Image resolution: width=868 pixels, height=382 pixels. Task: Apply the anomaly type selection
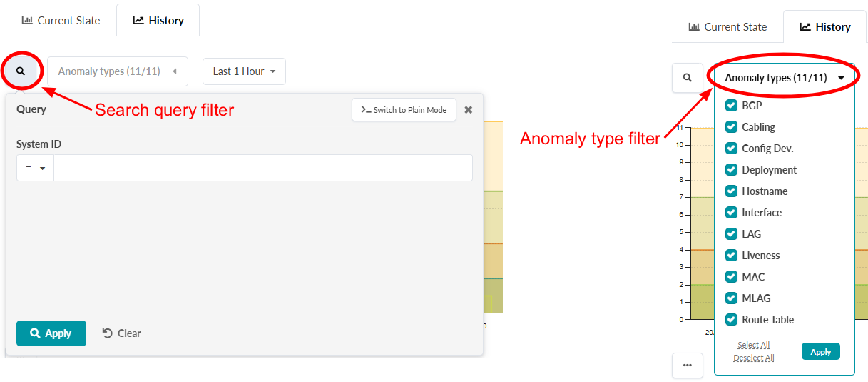click(x=820, y=351)
